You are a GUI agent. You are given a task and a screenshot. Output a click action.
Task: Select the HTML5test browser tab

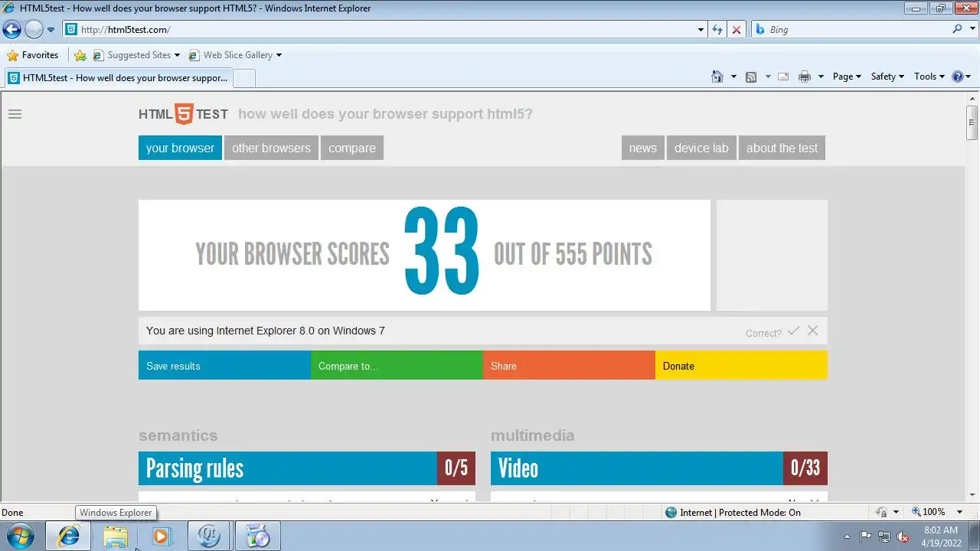117,78
